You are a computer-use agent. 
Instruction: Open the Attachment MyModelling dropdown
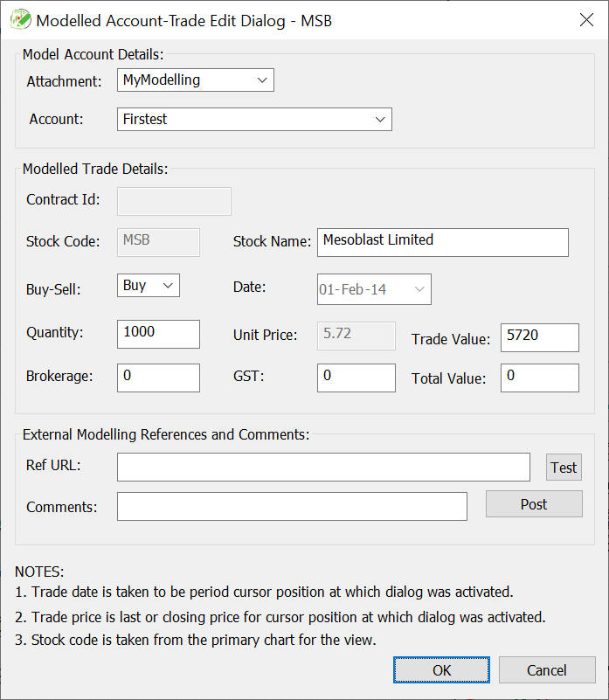click(196, 80)
